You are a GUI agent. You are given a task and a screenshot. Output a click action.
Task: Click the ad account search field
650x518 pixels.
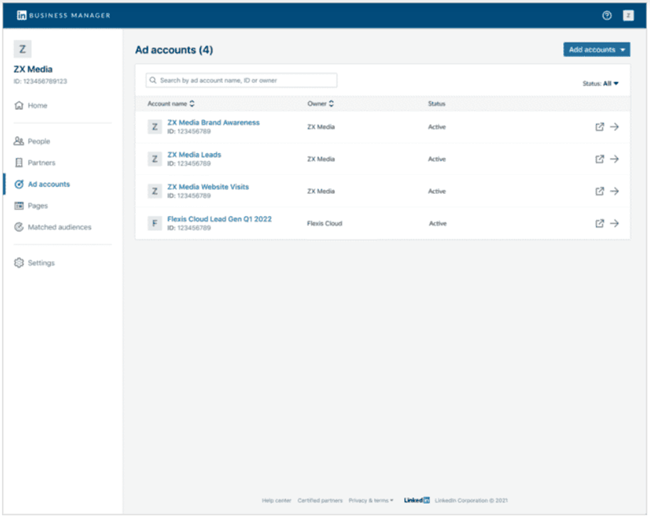tap(241, 80)
